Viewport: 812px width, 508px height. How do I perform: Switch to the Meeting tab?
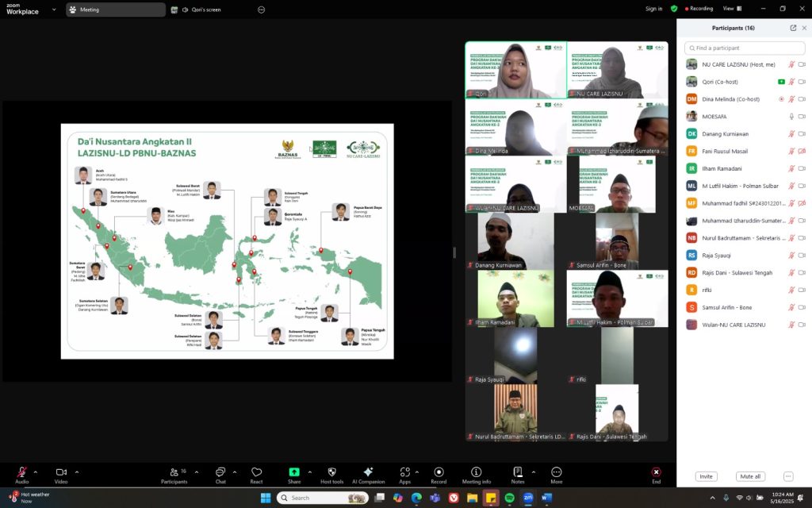coord(116,10)
